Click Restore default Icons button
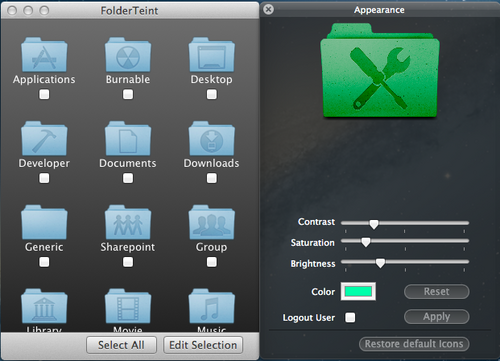The image size is (500, 361). [x=414, y=344]
